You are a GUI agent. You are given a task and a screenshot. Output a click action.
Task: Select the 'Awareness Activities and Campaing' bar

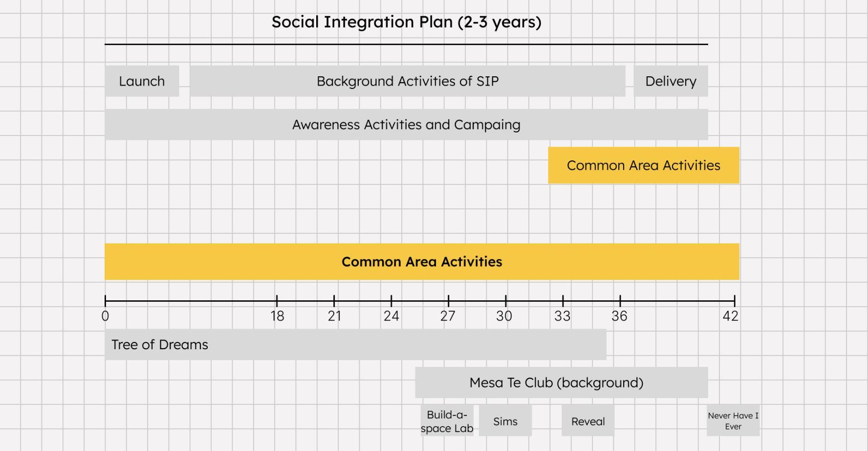[406, 125]
